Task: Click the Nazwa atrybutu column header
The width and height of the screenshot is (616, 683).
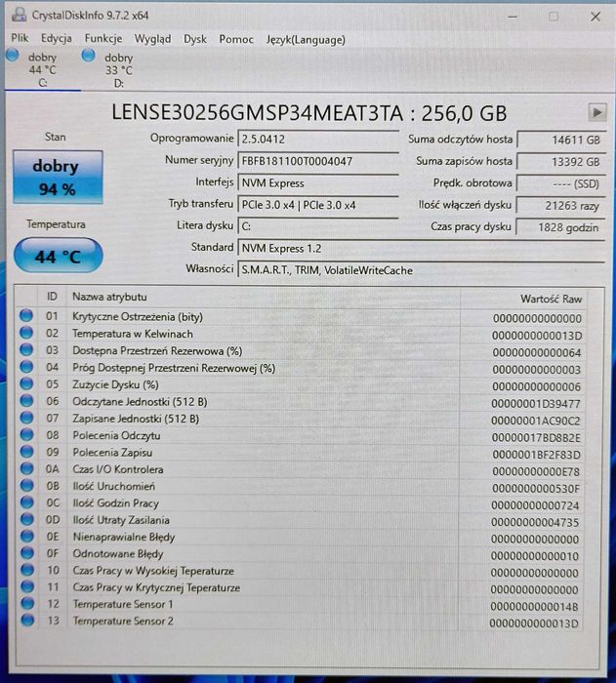Action: click(x=263, y=298)
